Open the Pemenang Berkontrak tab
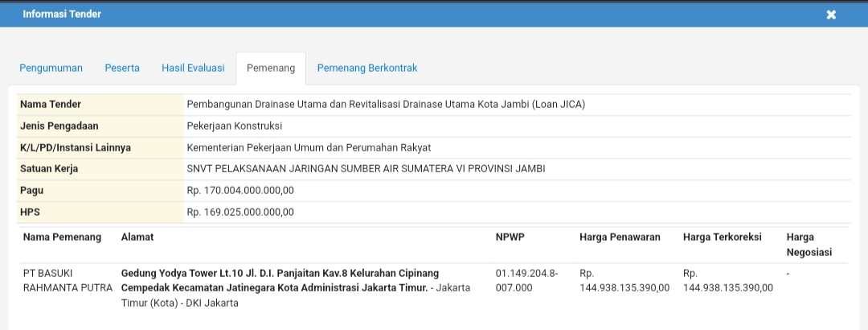868x330 pixels. point(367,68)
